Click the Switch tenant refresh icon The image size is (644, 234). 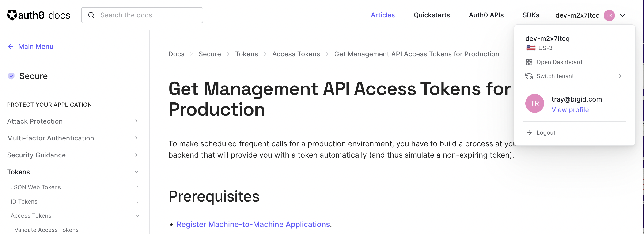pos(529,76)
